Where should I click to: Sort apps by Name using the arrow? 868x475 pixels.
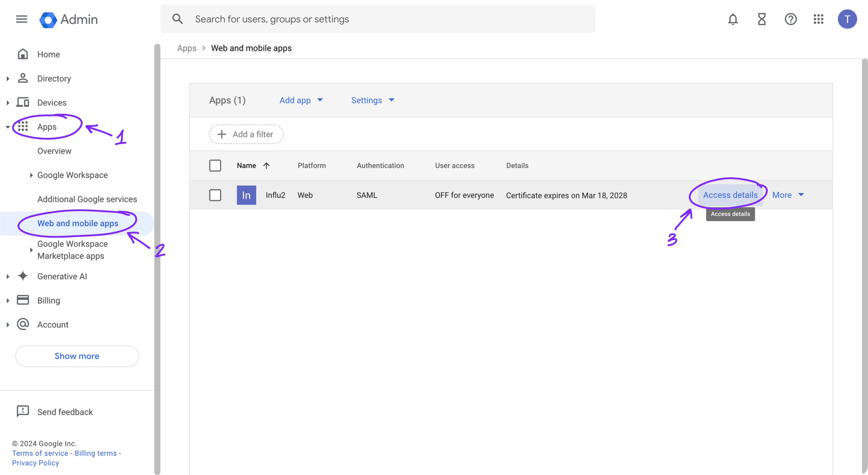point(266,166)
